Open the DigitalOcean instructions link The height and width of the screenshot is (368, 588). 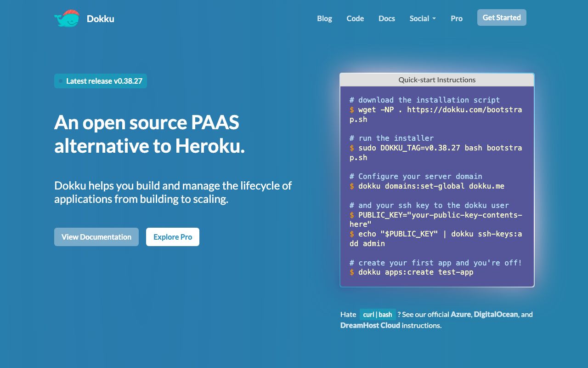(496, 314)
